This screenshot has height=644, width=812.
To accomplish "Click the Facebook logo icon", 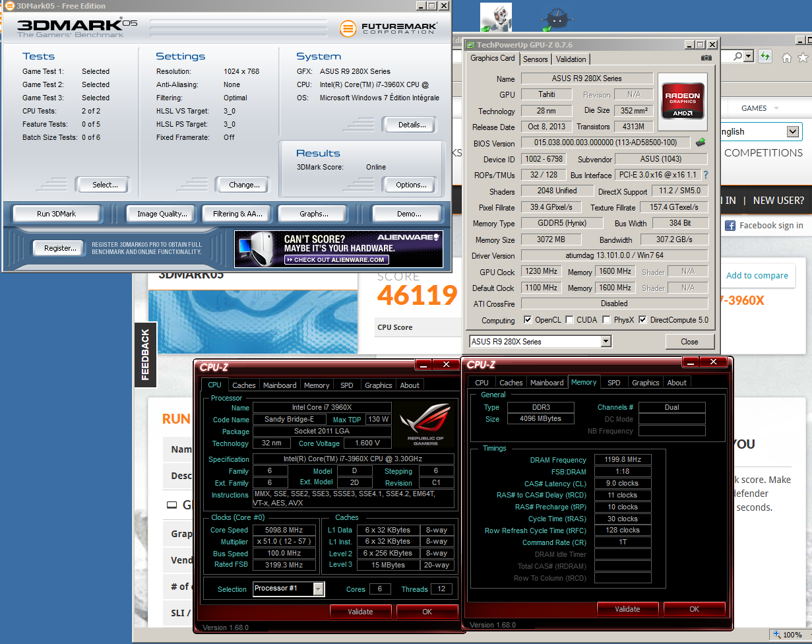I will coord(730,226).
